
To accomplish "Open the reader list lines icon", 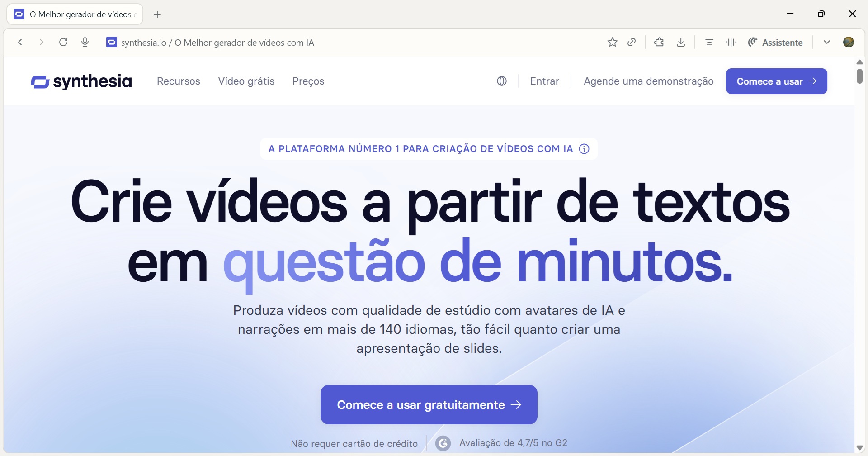I will pos(709,42).
